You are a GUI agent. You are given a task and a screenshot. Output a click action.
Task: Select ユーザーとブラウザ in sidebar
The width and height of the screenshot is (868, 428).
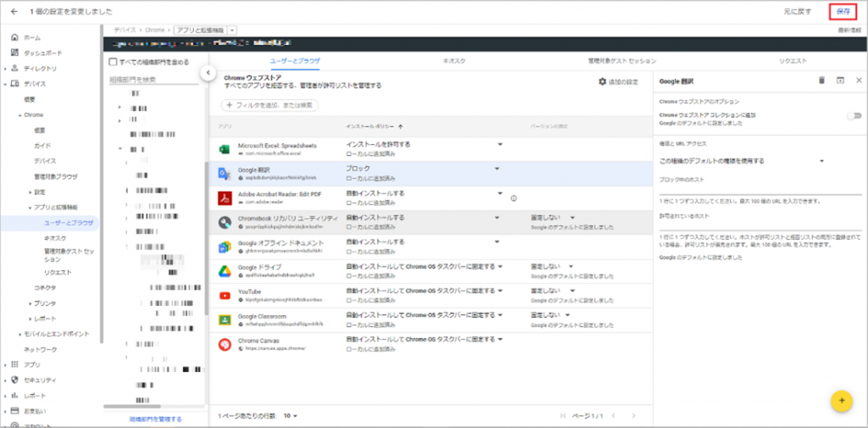(x=69, y=223)
